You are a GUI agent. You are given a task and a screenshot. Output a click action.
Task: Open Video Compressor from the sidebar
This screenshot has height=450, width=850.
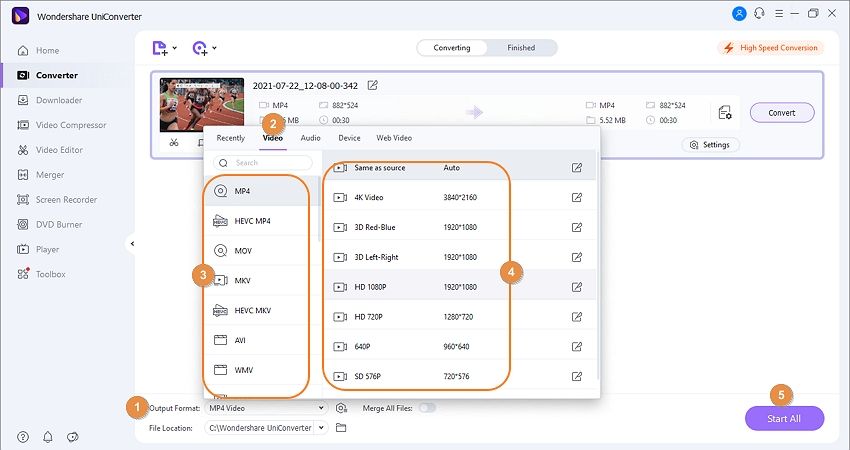pos(62,125)
